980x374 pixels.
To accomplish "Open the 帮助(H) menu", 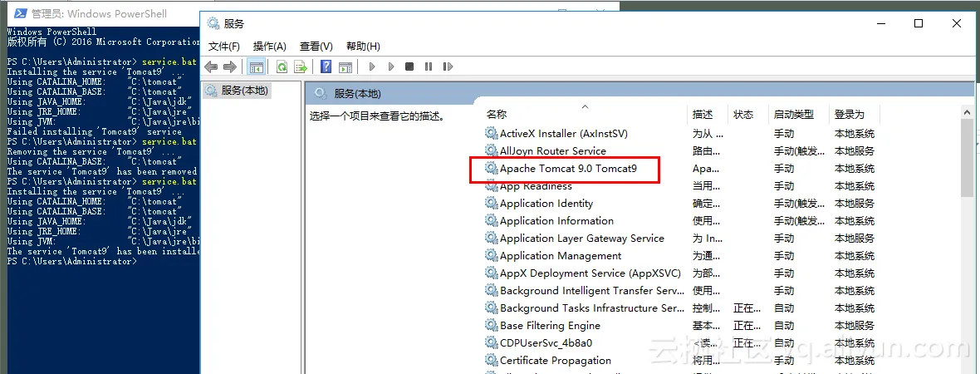I will click(x=363, y=47).
